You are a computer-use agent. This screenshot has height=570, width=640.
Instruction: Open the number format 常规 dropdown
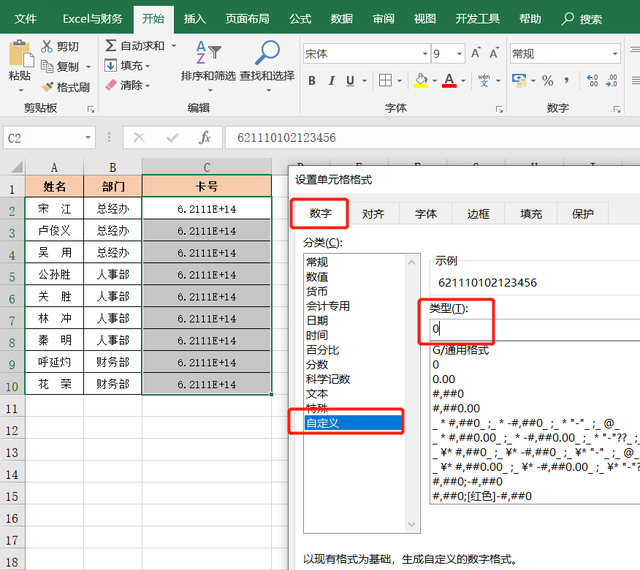click(x=615, y=53)
